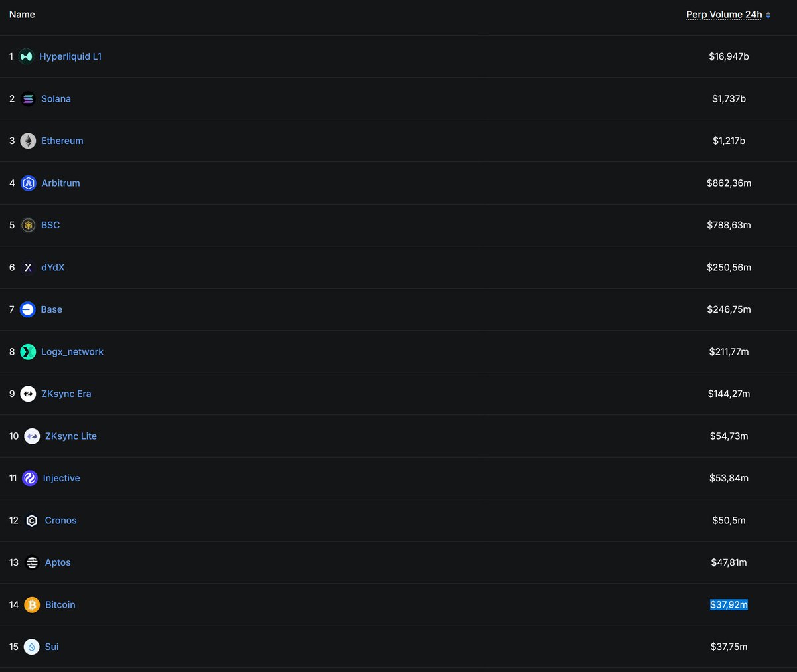The height and width of the screenshot is (672, 797).
Task: Click the Hyperliquid L1 chain logo
Action: (26, 56)
